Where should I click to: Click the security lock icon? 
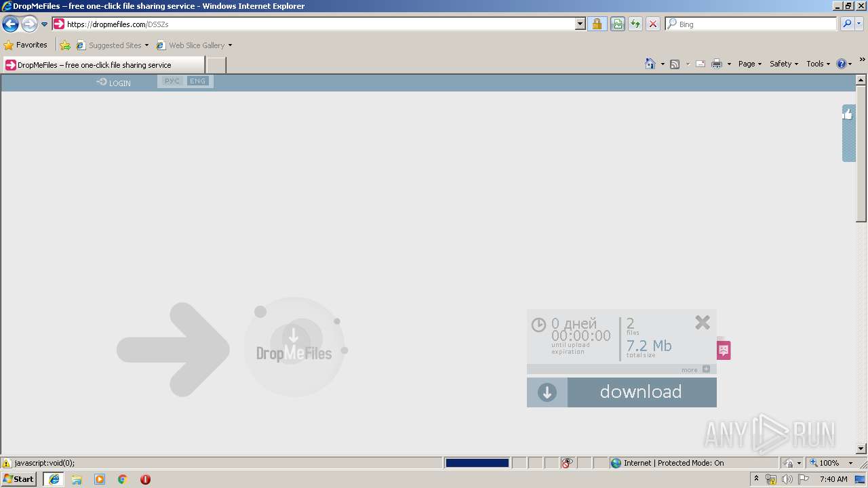point(597,24)
